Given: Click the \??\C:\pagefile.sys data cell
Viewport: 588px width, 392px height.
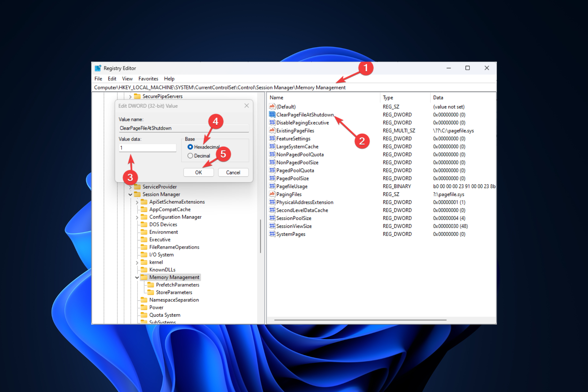Looking at the screenshot, I should (x=453, y=130).
